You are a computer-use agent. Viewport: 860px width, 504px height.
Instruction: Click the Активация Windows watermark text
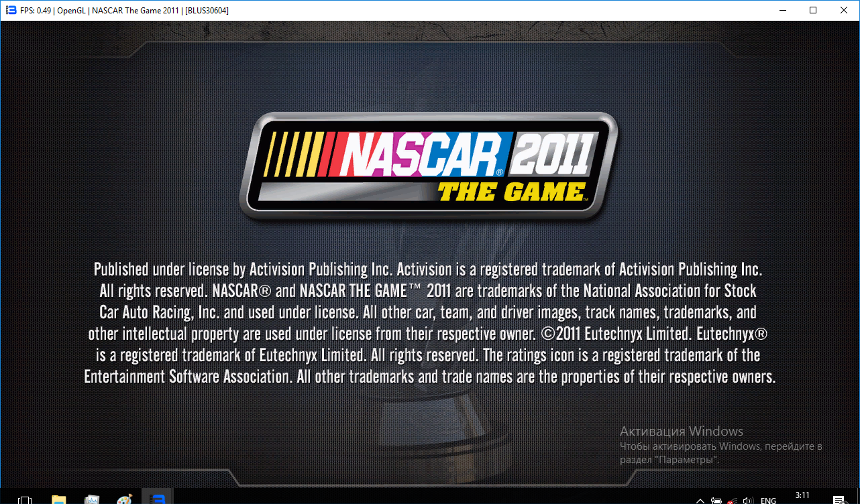[x=681, y=431]
